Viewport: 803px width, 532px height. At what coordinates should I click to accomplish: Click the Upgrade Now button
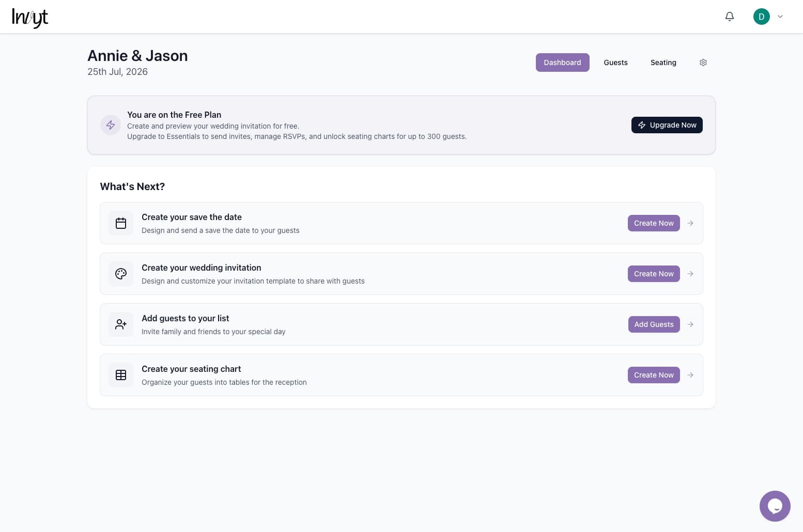(x=667, y=124)
